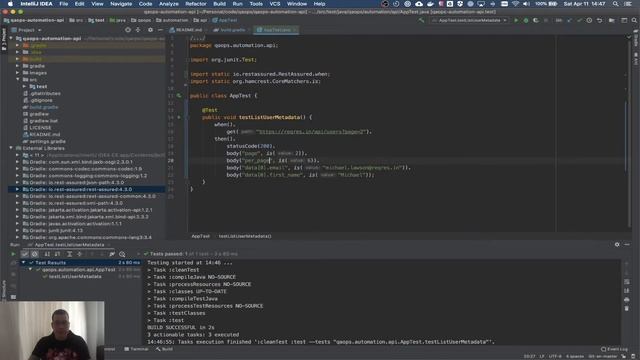The width and height of the screenshot is (640, 360).
Task: Run with coverage from the top toolbar
Action: (536, 20)
